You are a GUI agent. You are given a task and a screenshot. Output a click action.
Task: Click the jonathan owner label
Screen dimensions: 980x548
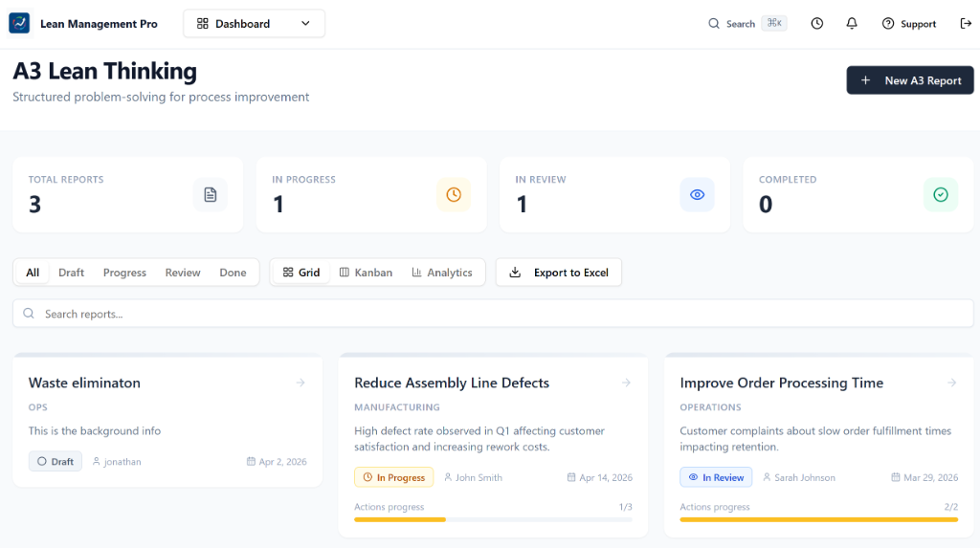pyautogui.click(x=117, y=462)
